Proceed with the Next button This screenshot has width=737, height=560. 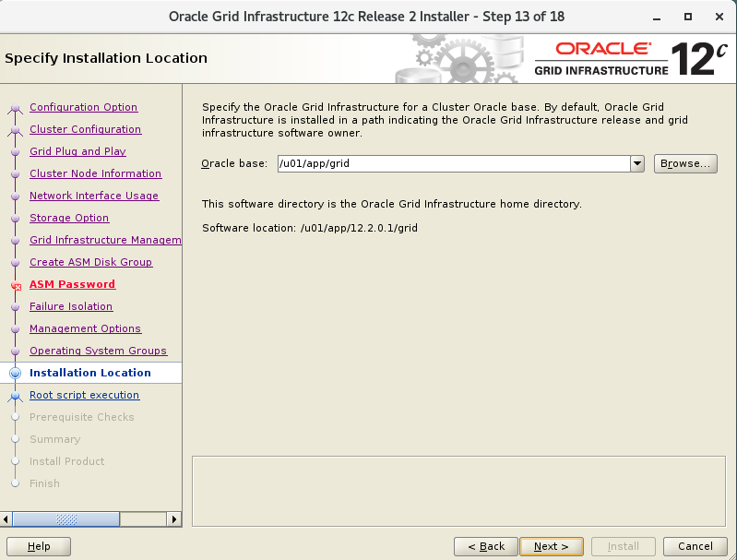[x=552, y=546]
